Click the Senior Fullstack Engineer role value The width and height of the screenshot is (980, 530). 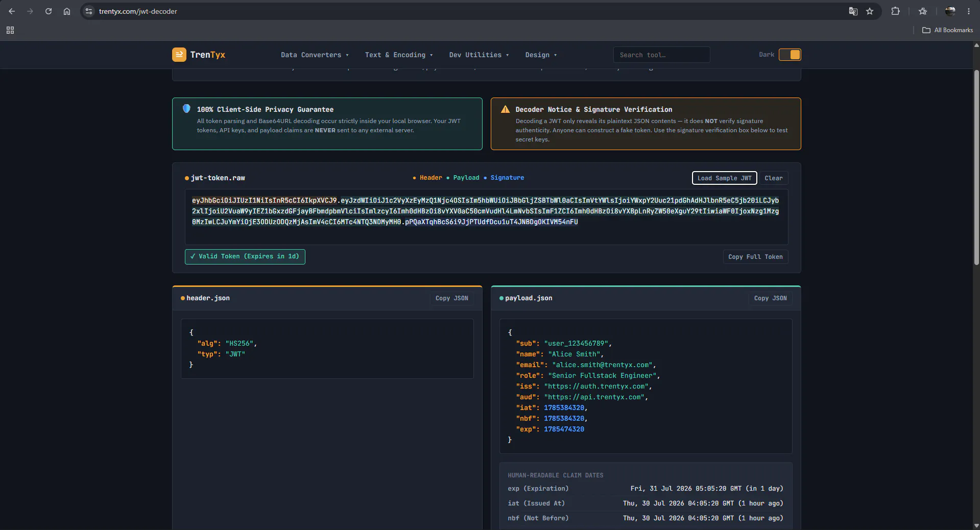(602, 376)
